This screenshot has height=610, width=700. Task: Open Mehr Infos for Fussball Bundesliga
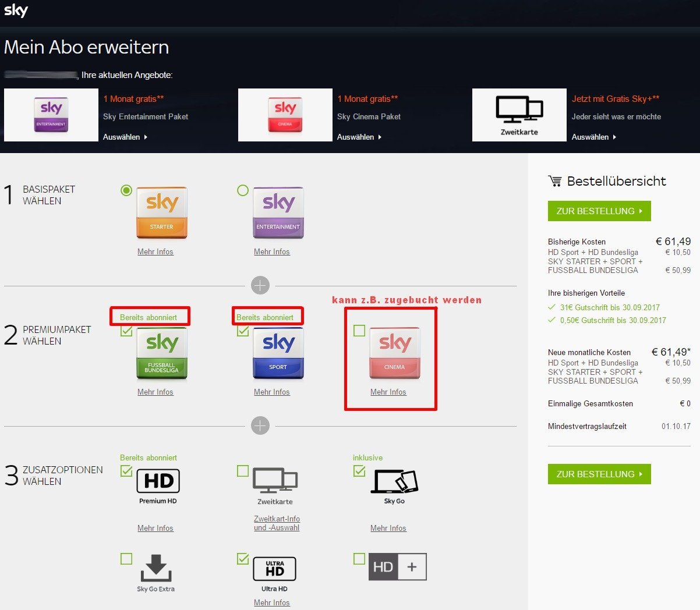155,392
